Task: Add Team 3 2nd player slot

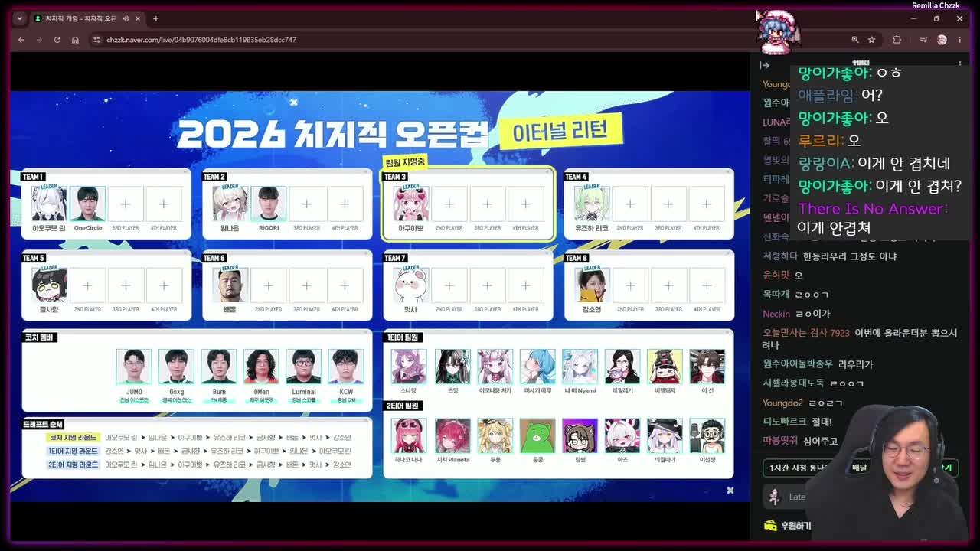Action: tap(449, 204)
